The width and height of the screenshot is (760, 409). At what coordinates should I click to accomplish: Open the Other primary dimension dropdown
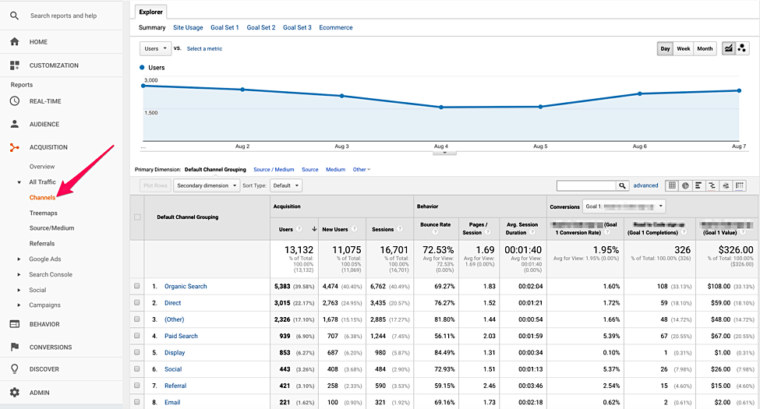click(361, 170)
